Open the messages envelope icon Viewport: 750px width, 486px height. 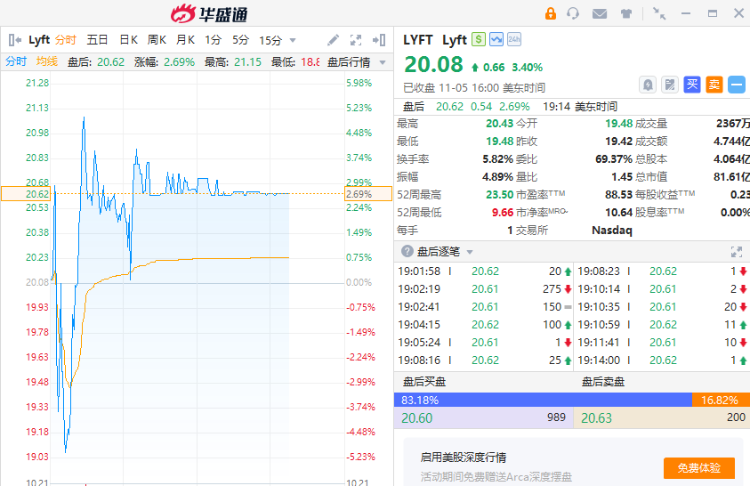[599, 14]
